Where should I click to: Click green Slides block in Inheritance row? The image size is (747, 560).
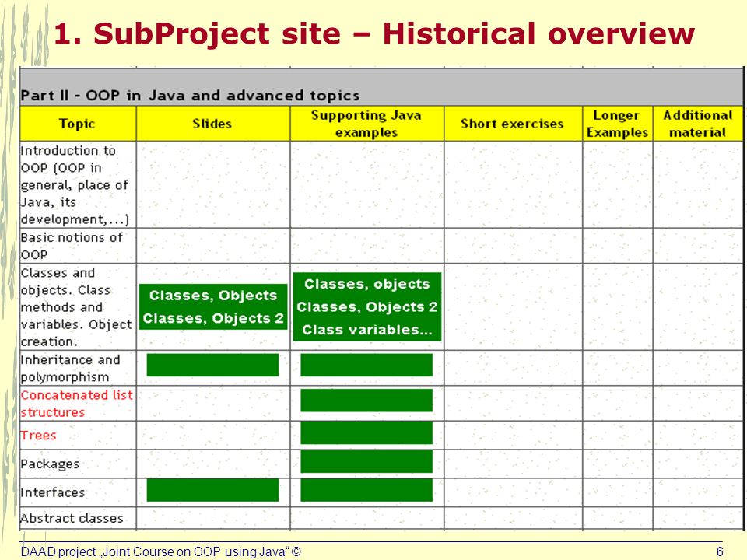(x=212, y=365)
